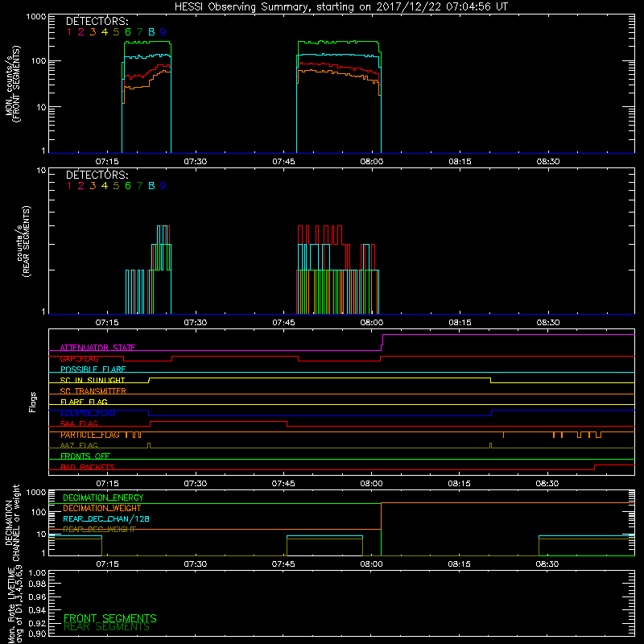
Task: Click the 0.98 tick label on livetime axis
Action: [37, 584]
